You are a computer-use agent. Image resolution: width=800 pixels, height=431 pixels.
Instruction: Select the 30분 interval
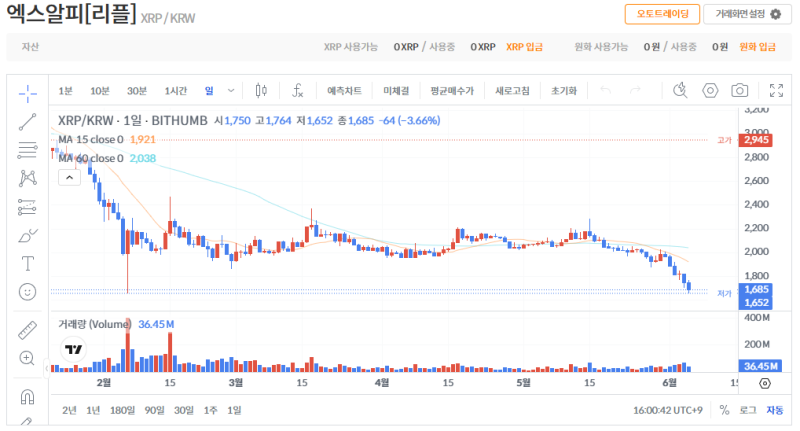(x=137, y=91)
